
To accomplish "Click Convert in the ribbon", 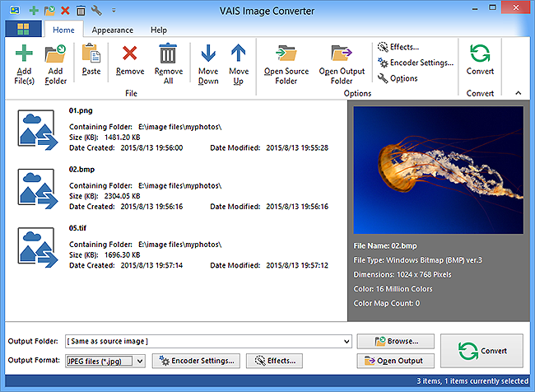I will [x=480, y=59].
